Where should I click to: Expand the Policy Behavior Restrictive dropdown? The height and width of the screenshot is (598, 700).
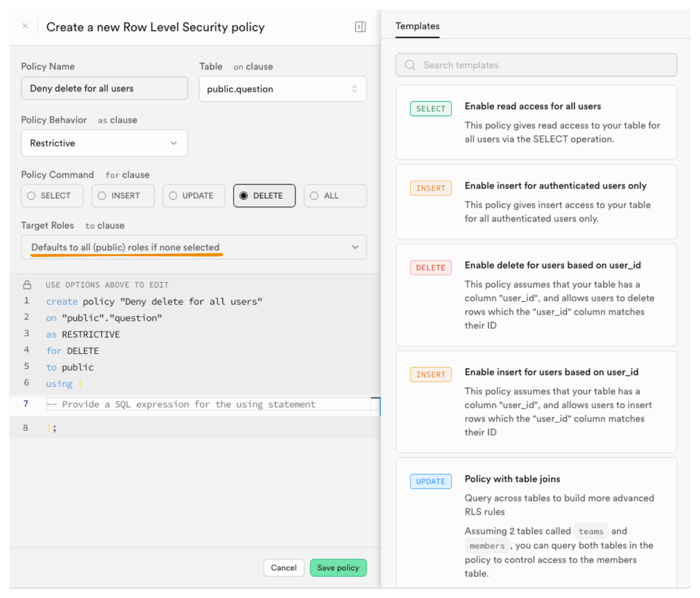coord(104,143)
